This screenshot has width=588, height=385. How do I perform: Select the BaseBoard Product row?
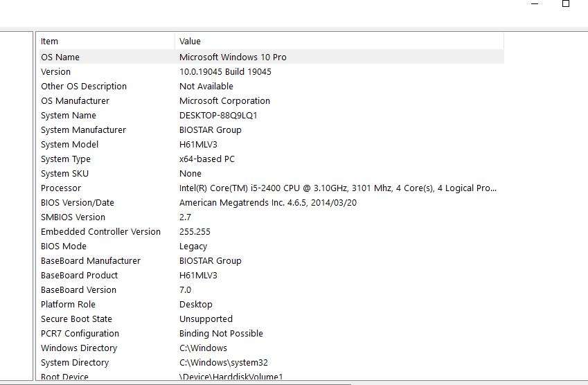tap(79, 276)
